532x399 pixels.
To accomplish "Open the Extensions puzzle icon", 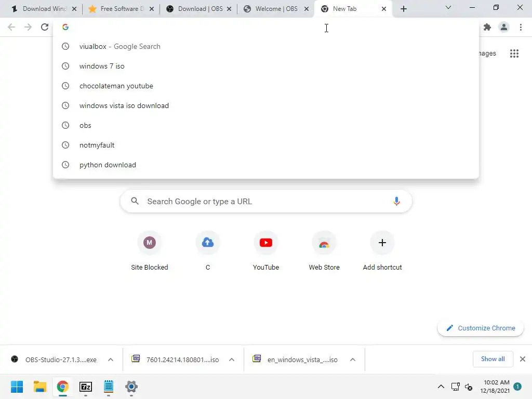I will coord(487,27).
